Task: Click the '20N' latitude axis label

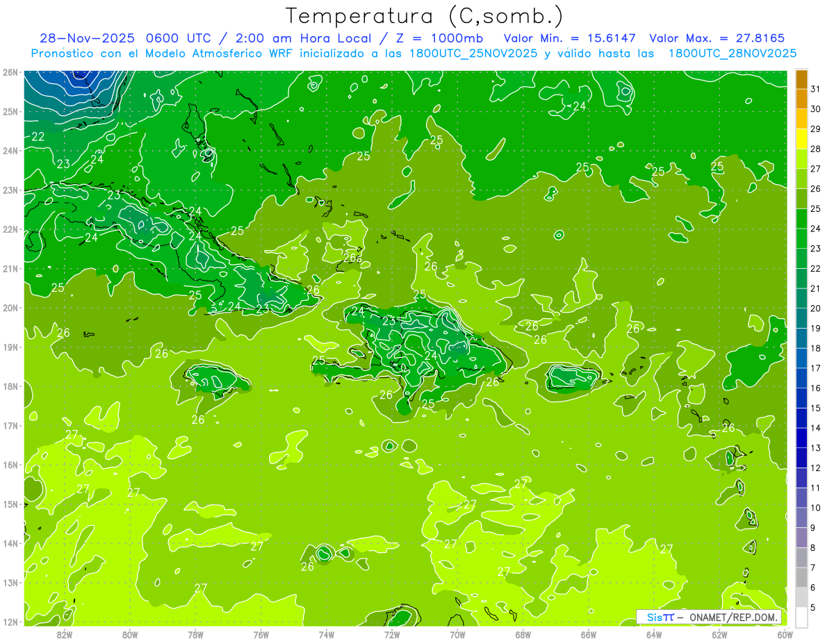Action: [x=10, y=308]
